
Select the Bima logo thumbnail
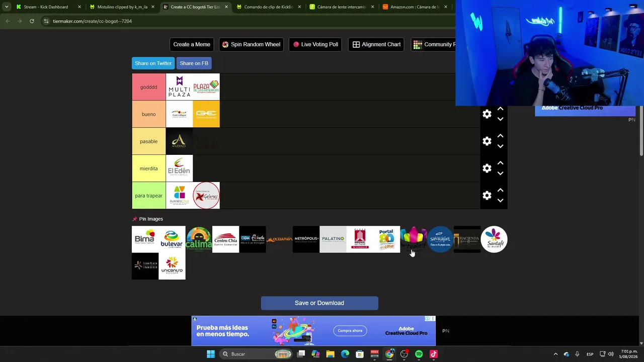coord(145,239)
